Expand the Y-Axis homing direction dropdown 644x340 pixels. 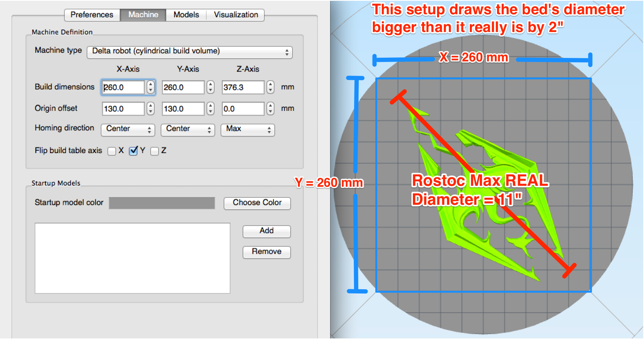[x=188, y=129]
